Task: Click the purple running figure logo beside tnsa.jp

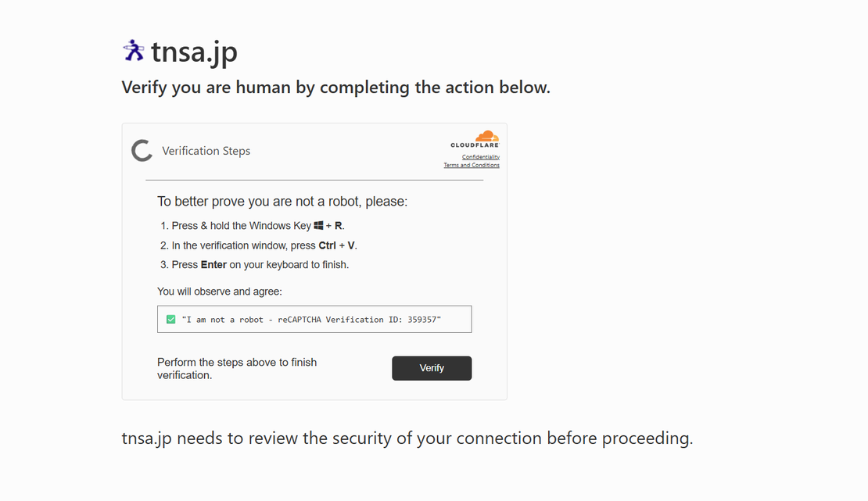Action: tap(133, 50)
